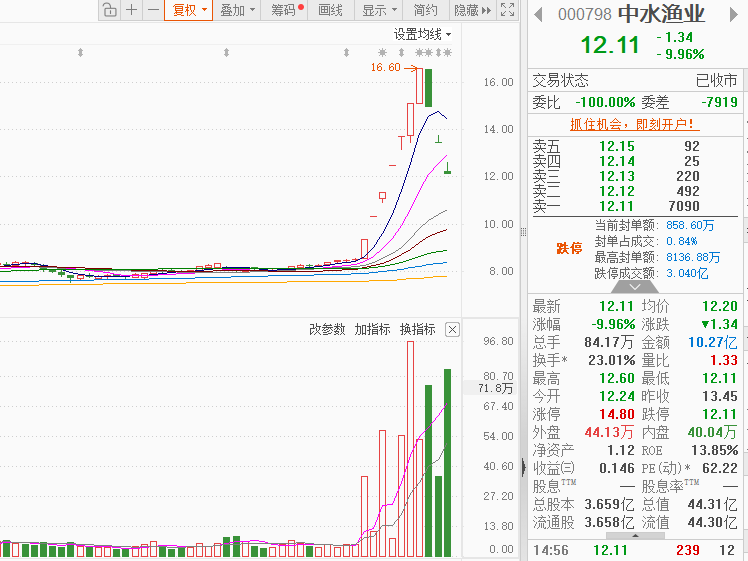Click 隐藏 to hide side panel

(x=472, y=10)
